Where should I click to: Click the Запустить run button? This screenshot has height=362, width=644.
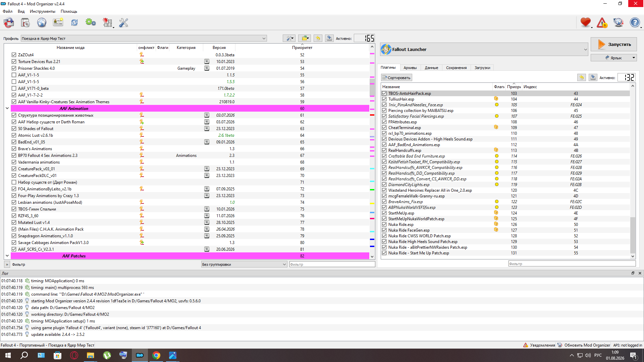(x=613, y=44)
